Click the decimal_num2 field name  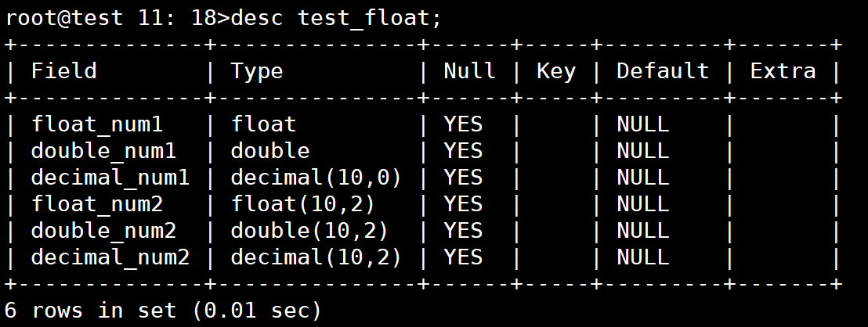pos(110,257)
